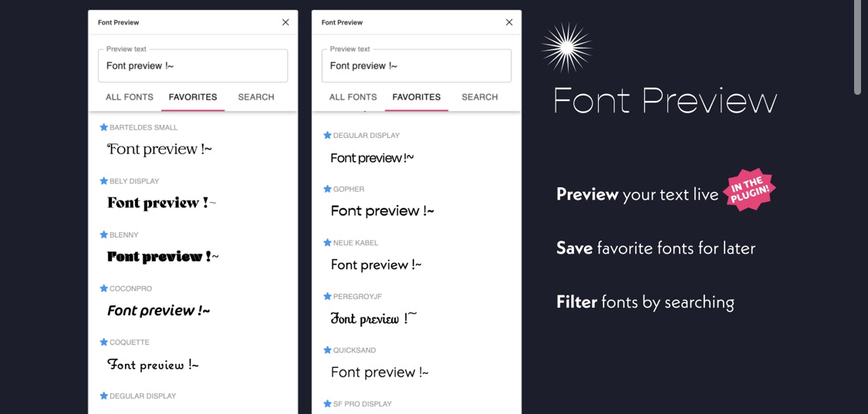Select Favorites tab in left panel
This screenshot has width=868, height=414.
click(x=193, y=97)
